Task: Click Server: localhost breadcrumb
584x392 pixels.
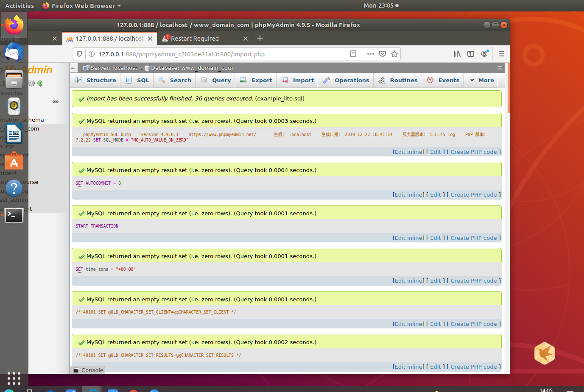Action: click(x=114, y=68)
